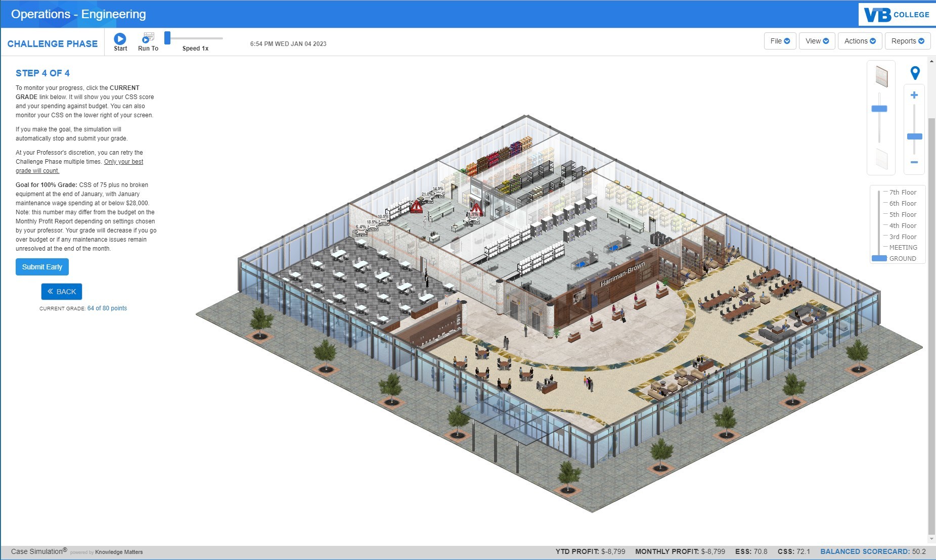Click the Run To calendar icon
Viewport: 936px width, 560px height.
point(148,36)
